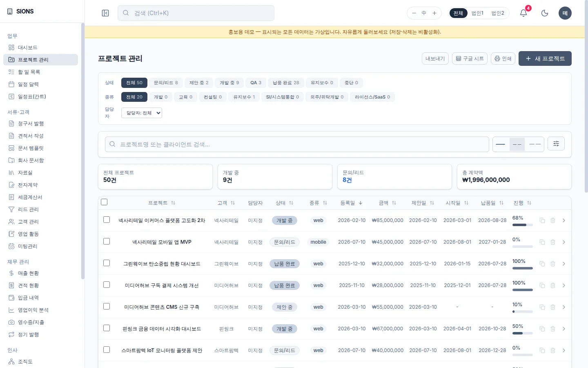Expand 그린웨이브 탄소중립 현황 대시보드 row chevron
Screen dimensions: 588x368
[563, 264]
